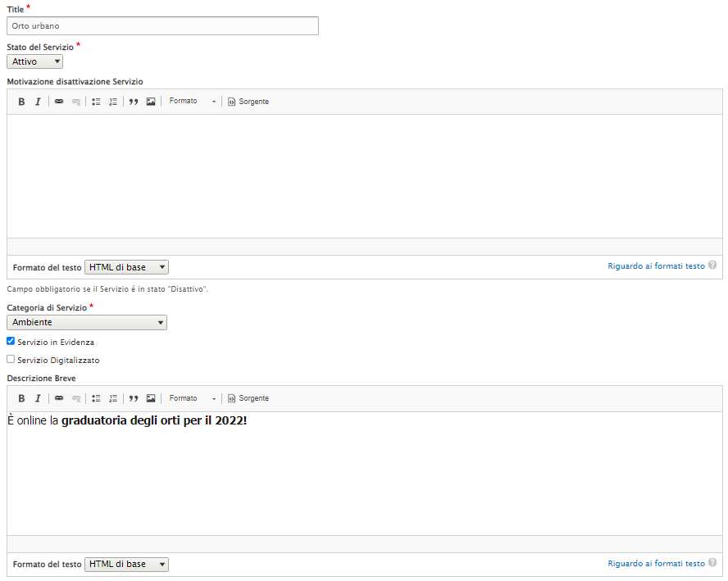Open Formato del testo dropdown under Motivazione
The image size is (728, 581).
[x=126, y=267]
